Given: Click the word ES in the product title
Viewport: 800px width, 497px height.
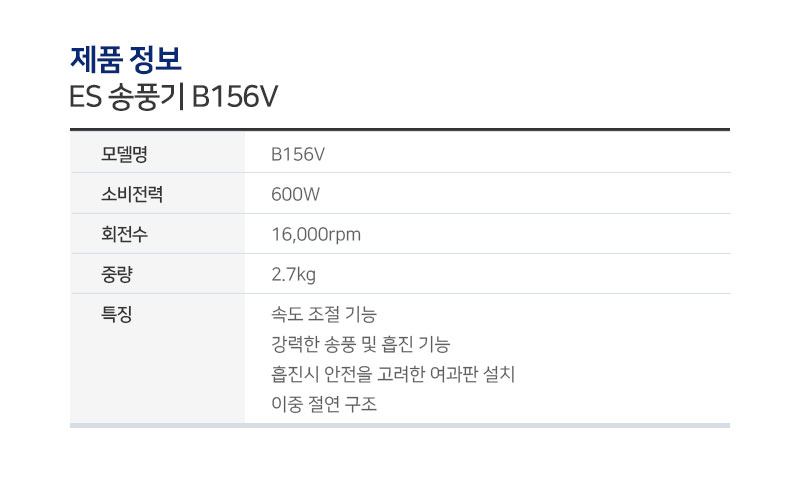Looking at the screenshot, I should click(85, 96).
